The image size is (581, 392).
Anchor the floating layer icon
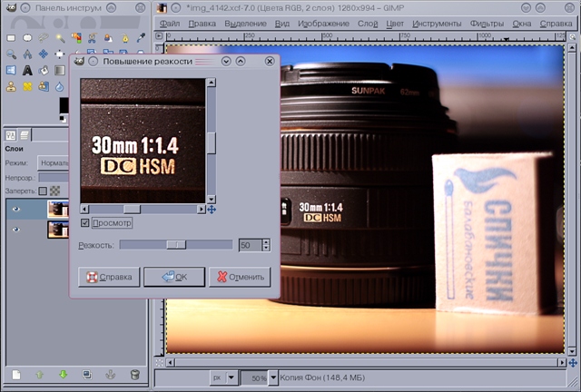pyautogui.click(x=111, y=374)
